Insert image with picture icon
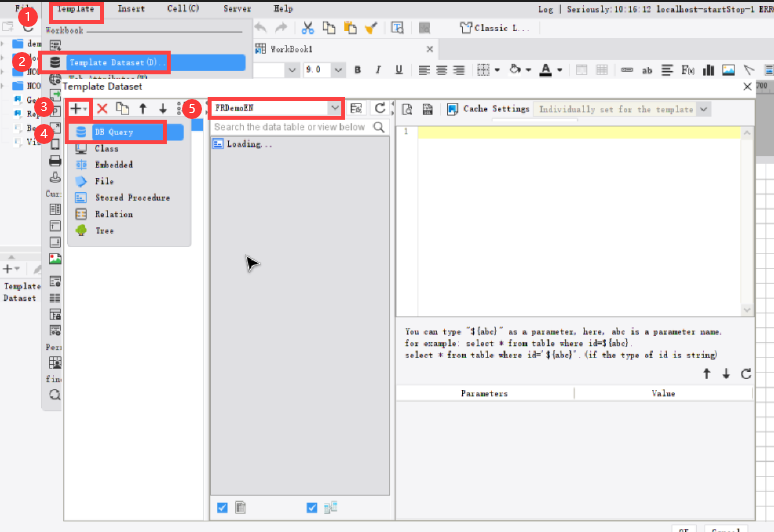 click(x=728, y=70)
